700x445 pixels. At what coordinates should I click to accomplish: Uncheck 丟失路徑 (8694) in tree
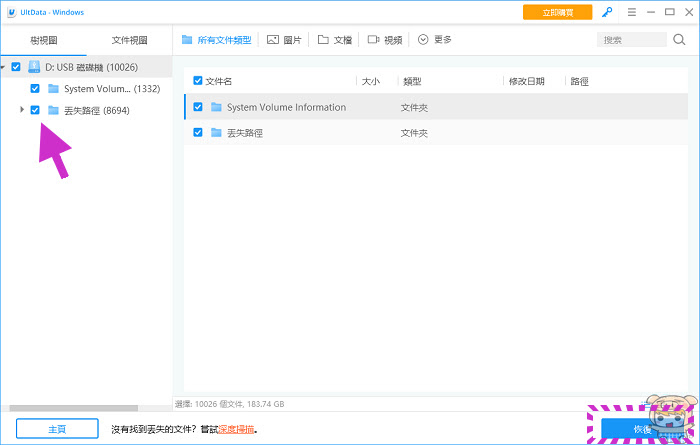click(35, 110)
